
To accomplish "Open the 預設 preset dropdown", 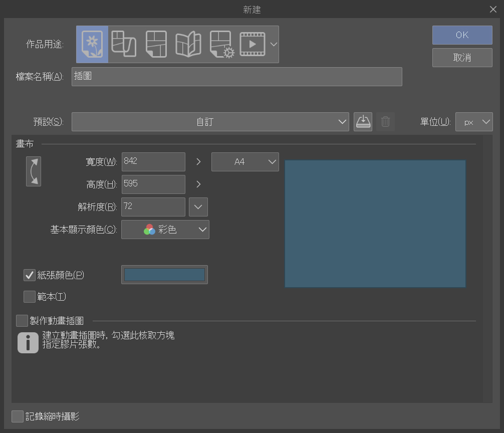I will [210, 122].
